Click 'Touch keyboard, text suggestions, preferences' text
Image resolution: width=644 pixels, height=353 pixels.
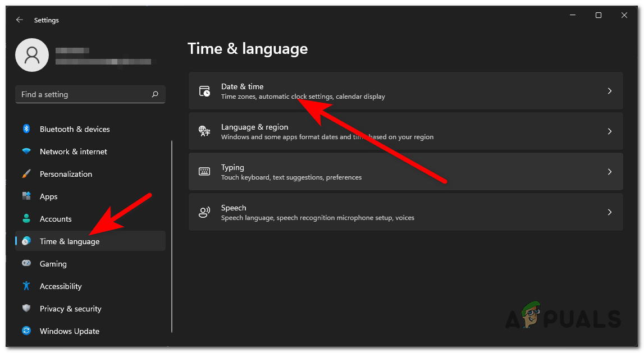pos(291,177)
